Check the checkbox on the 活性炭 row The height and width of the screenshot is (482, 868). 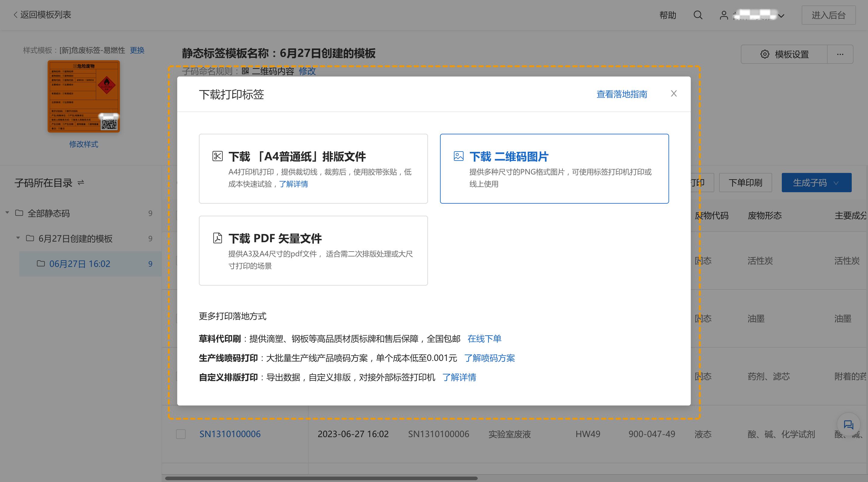[181, 260]
